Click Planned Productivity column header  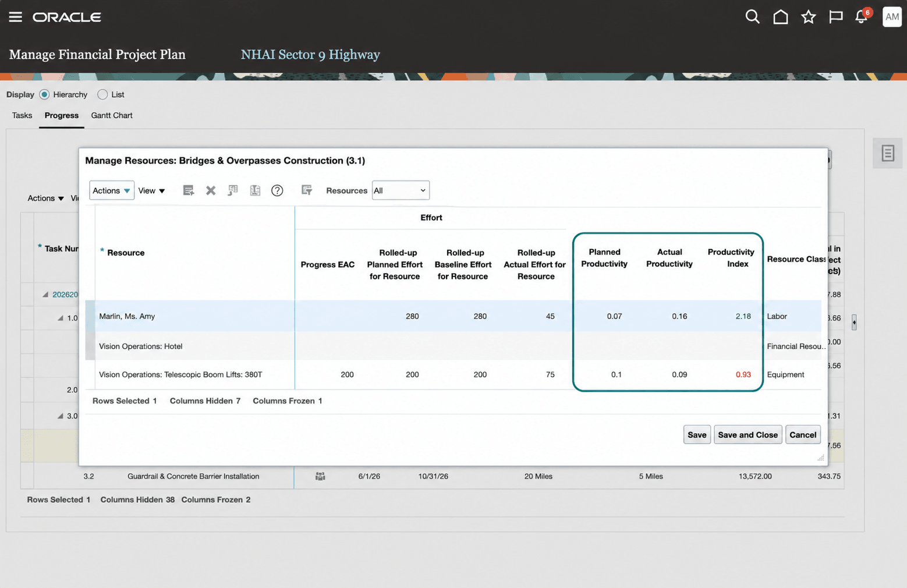click(604, 258)
